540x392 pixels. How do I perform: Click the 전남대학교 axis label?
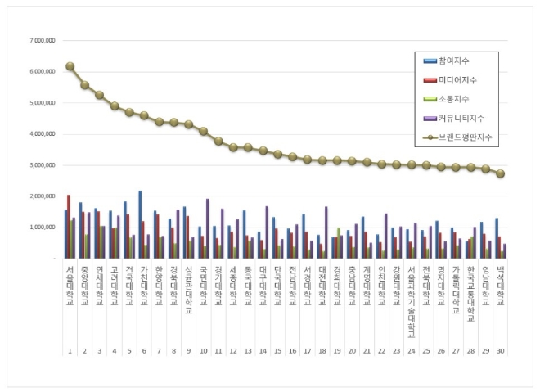(292, 286)
